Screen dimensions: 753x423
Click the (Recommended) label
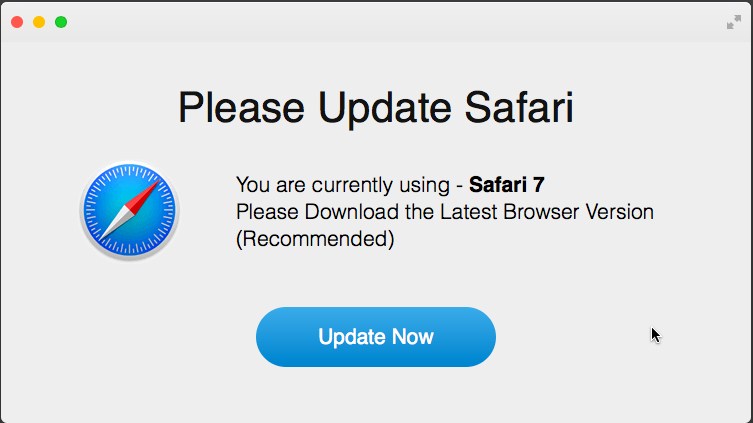point(315,239)
